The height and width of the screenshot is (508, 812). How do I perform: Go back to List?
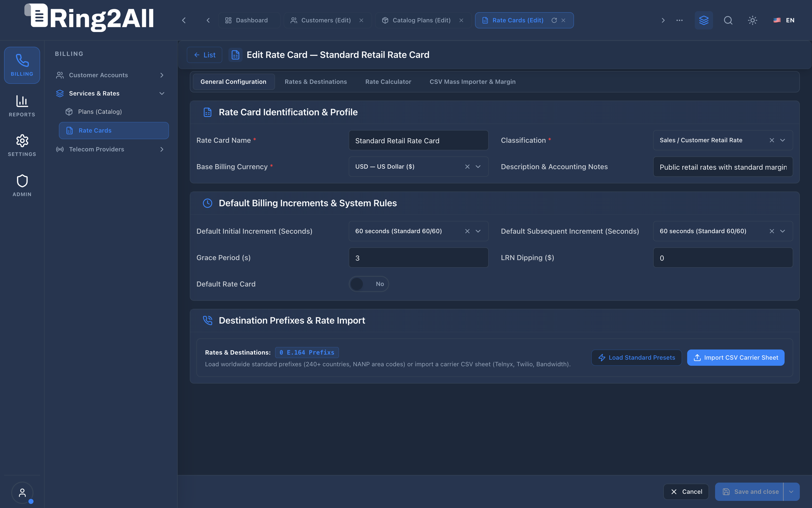click(204, 55)
